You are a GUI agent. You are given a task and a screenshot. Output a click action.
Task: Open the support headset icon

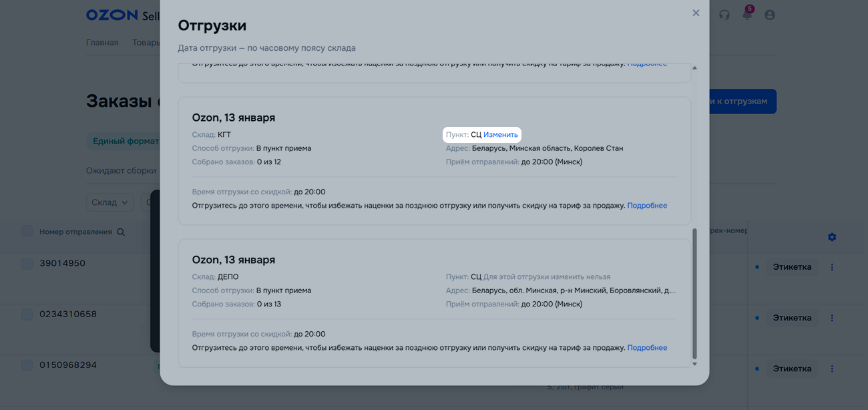point(724,15)
